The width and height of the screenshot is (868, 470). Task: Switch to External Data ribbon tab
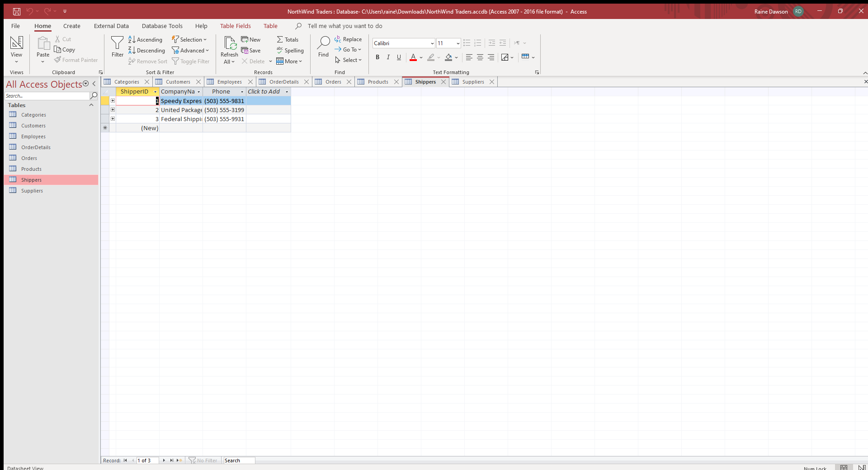(x=111, y=26)
